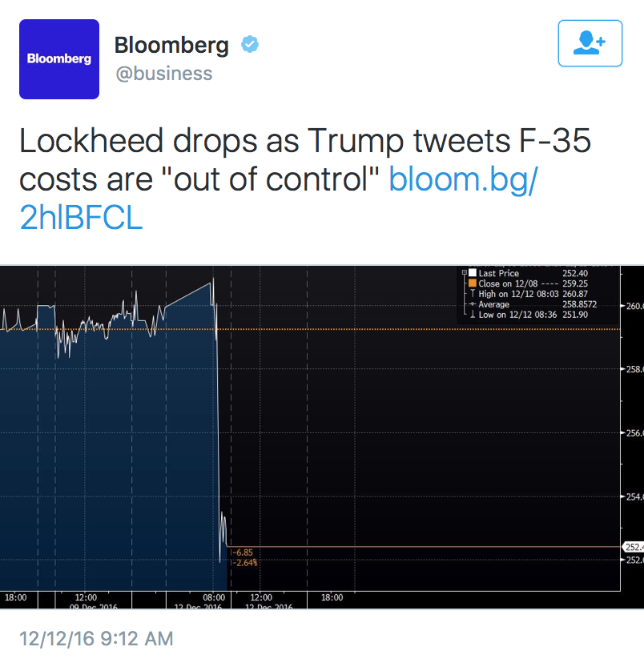644x663 pixels.
Task: Click the 12/12/16 9:12 AM timestamp
Action: click(96, 638)
